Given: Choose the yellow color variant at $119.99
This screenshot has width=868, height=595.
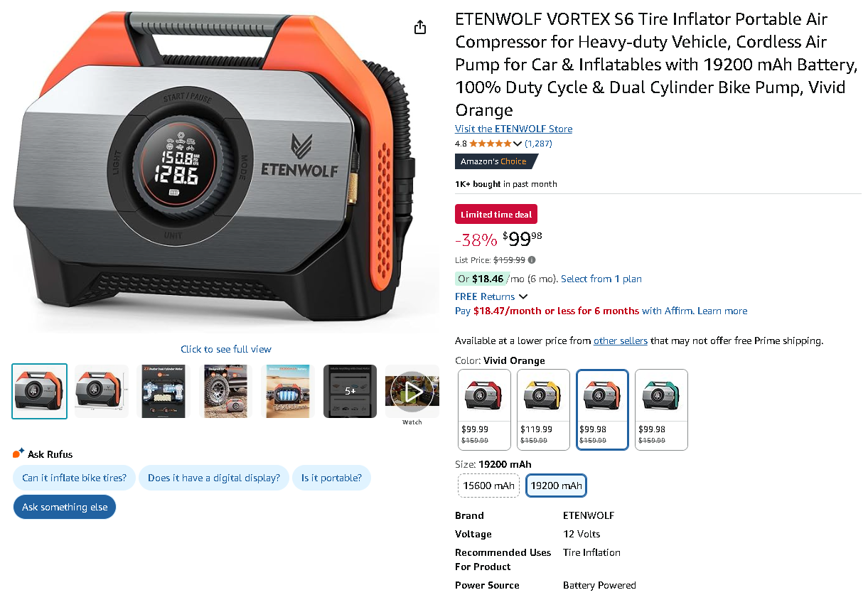Looking at the screenshot, I should click(x=543, y=409).
